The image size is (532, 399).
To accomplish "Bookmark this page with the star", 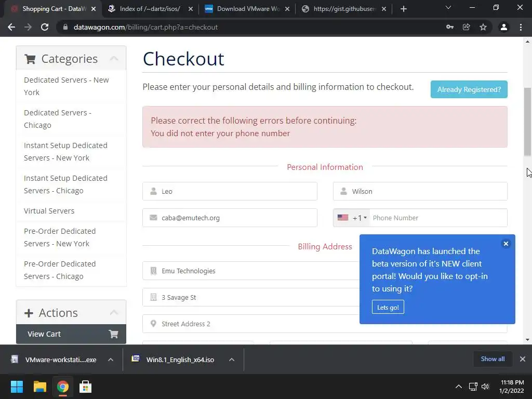I will [483, 27].
